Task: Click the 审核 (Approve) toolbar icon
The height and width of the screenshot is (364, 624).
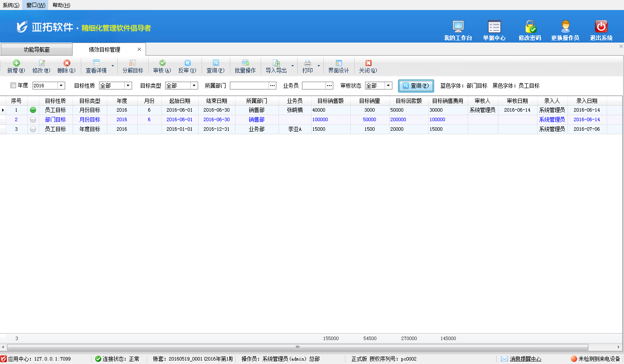Action: pos(162,63)
